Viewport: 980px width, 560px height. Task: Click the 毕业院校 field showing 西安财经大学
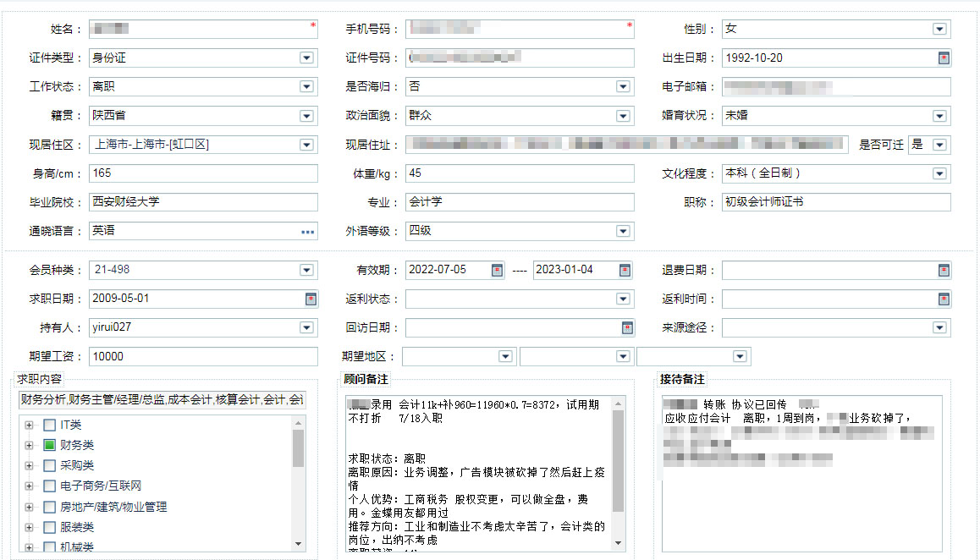tap(203, 202)
